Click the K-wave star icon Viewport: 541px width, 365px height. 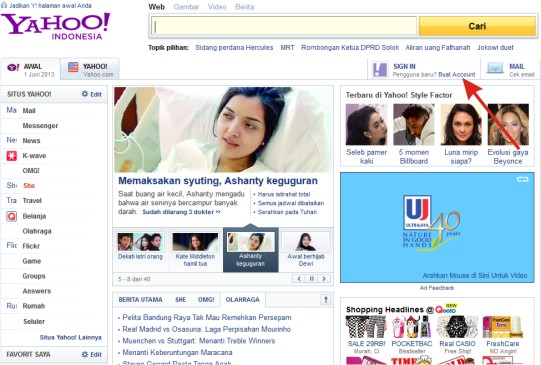click(11, 156)
